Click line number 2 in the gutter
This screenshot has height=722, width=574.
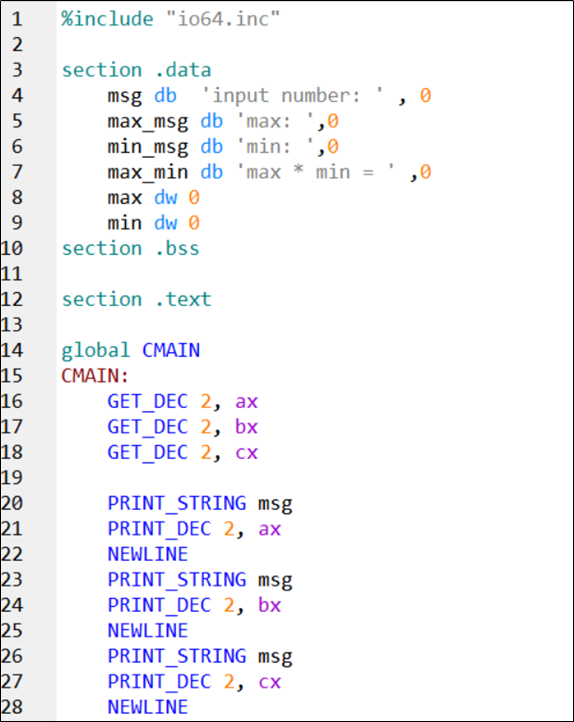17,45
